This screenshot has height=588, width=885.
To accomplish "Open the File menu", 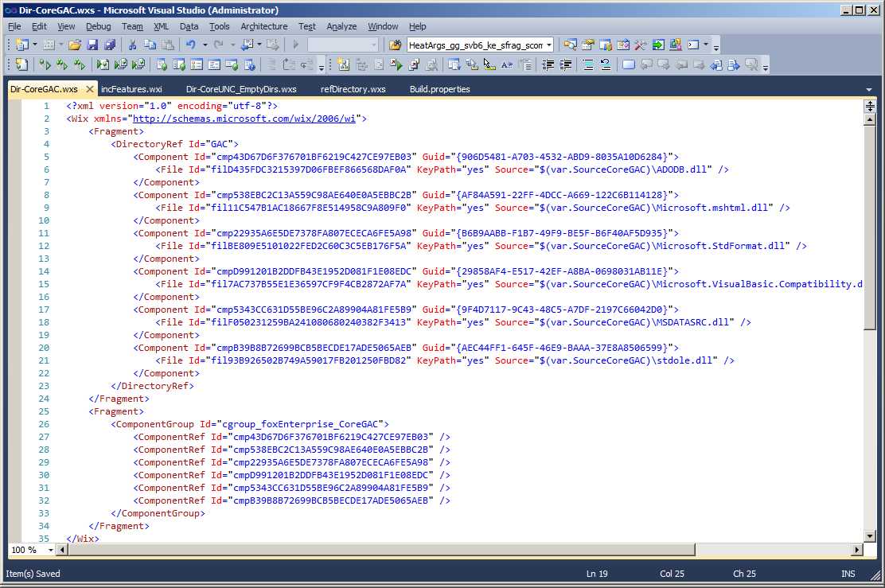I will point(14,26).
